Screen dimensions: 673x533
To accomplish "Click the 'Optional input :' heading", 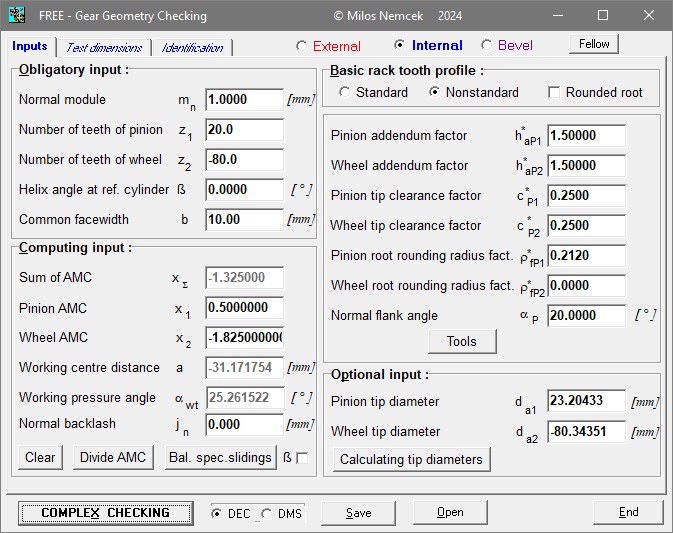I will [380, 375].
